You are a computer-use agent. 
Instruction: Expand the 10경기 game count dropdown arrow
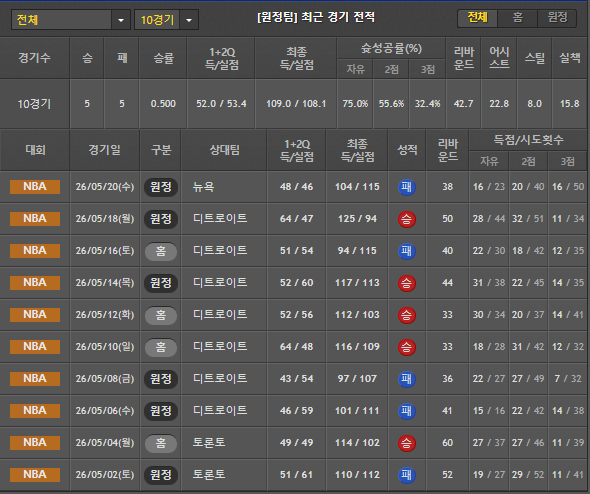pyautogui.click(x=189, y=20)
